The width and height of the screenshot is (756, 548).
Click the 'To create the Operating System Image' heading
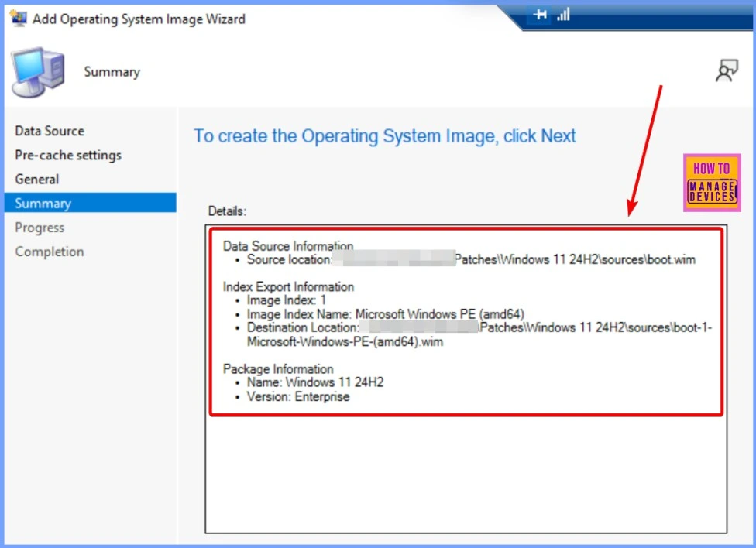click(x=385, y=136)
